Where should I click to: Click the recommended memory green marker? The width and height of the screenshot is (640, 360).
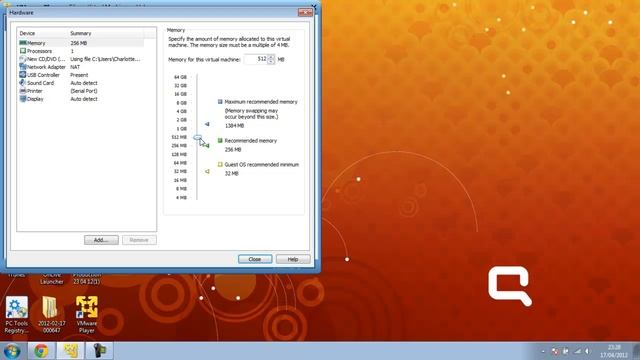click(207, 146)
